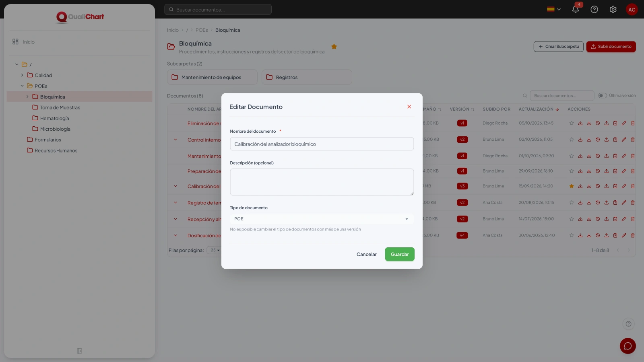644x362 pixels.
Task: Close the Editar Documento dialog
Action: (x=409, y=107)
